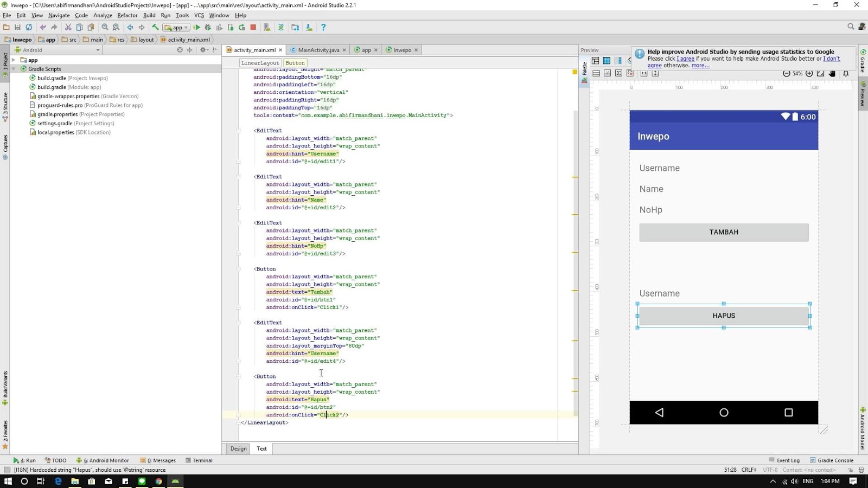This screenshot has height=488, width=868.
Task: Select the HAPUS button in the preview
Action: [724, 316]
